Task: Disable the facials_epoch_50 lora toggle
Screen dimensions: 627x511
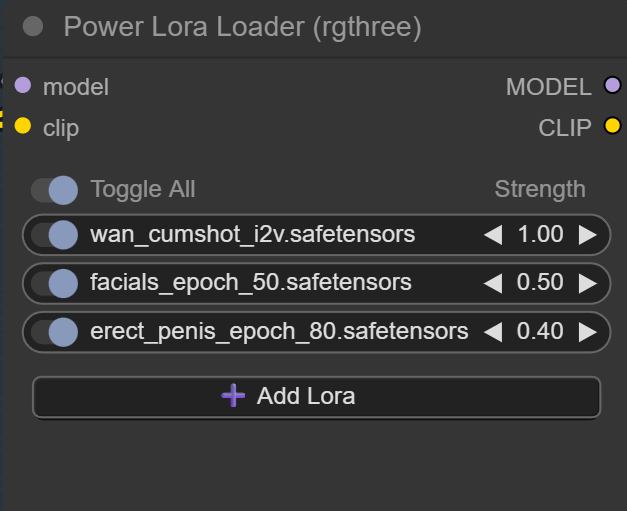Action: [x=54, y=283]
